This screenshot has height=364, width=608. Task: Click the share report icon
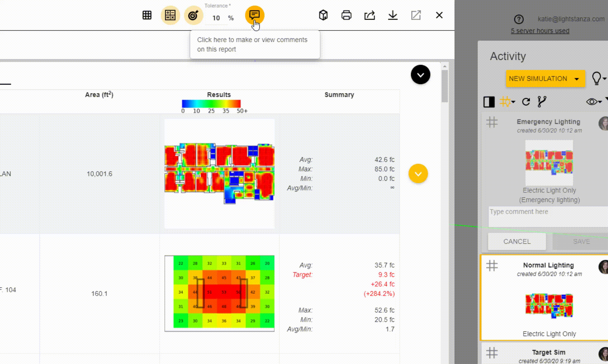[370, 15]
